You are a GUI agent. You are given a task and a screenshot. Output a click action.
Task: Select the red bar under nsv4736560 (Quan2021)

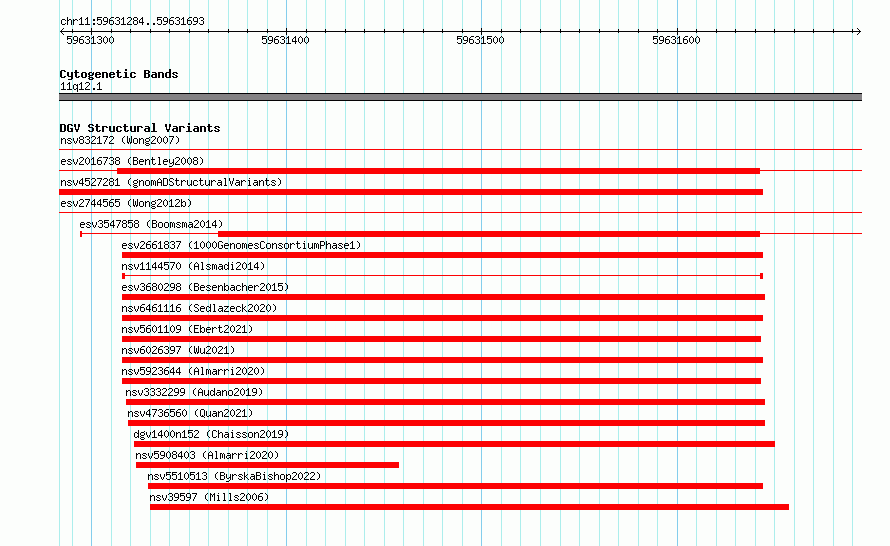(x=447, y=423)
